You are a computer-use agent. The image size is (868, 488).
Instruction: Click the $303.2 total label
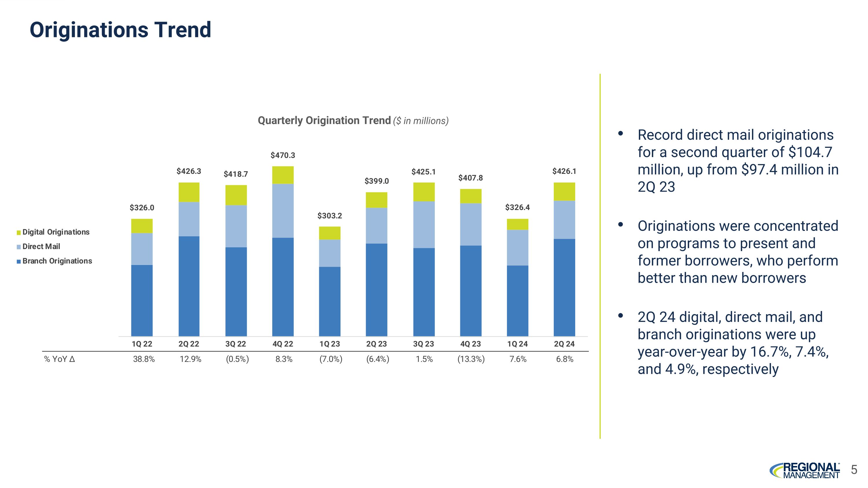330,216
